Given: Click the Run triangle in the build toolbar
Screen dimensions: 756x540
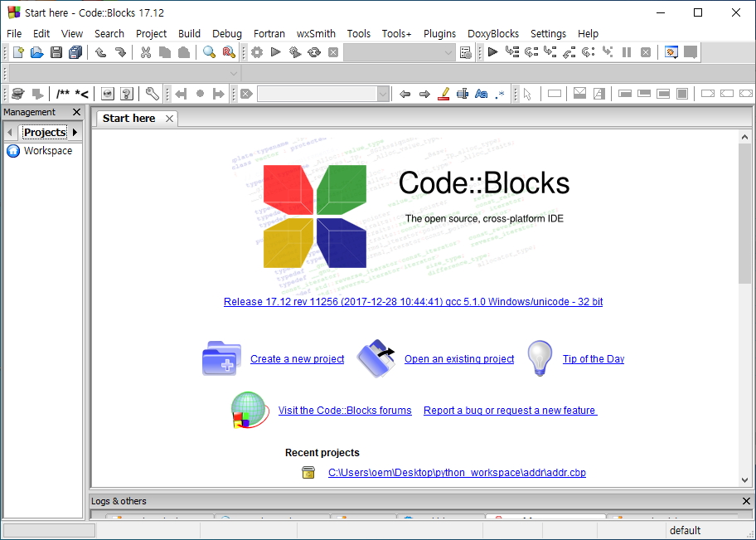Looking at the screenshot, I should point(276,52).
